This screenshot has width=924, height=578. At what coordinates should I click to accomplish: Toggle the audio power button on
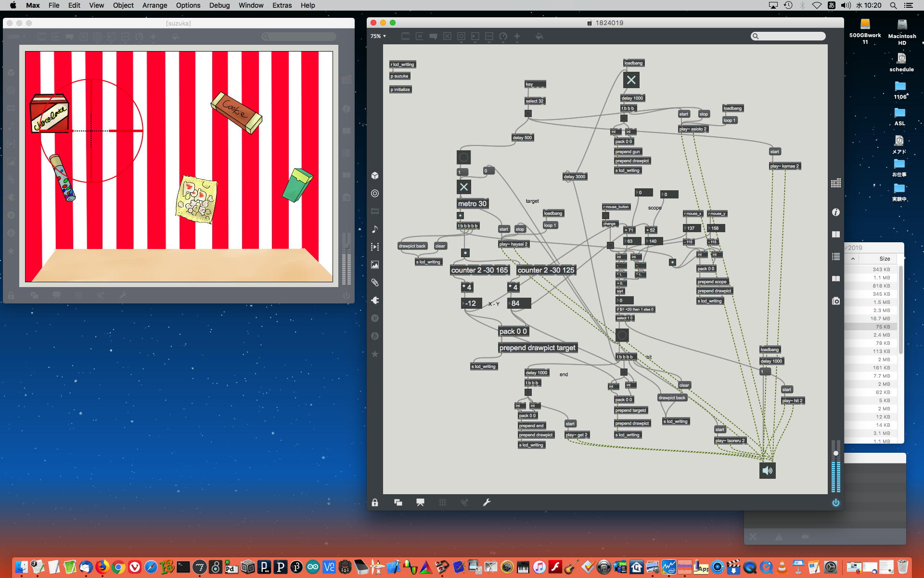pyautogui.click(x=836, y=502)
